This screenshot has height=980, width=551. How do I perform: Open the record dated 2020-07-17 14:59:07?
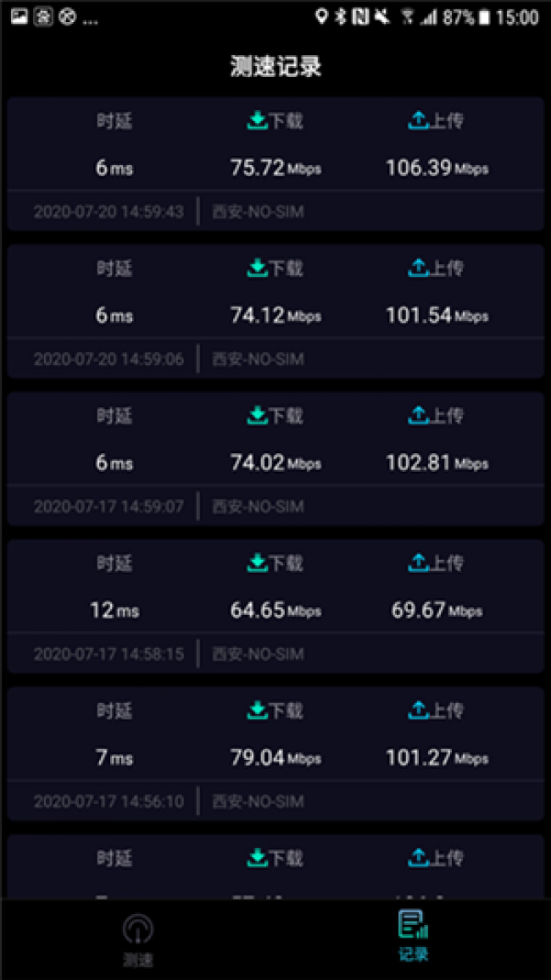[x=109, y=507]
